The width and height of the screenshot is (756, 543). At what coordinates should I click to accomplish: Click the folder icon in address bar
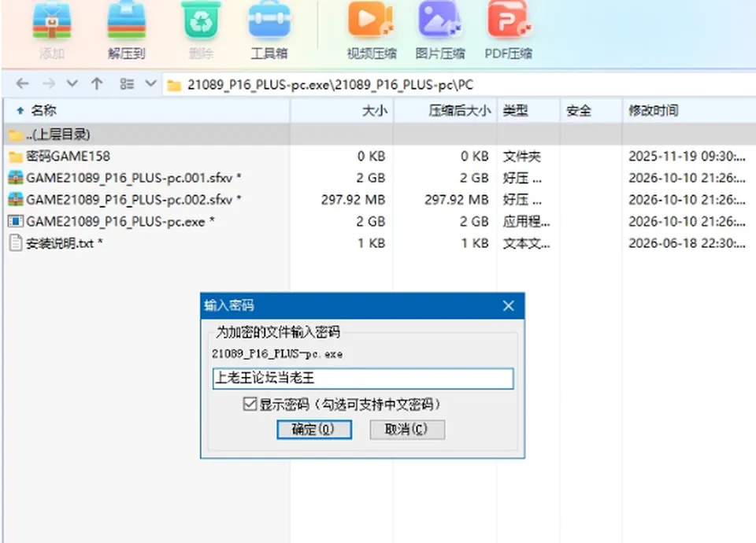pos(173,85)
